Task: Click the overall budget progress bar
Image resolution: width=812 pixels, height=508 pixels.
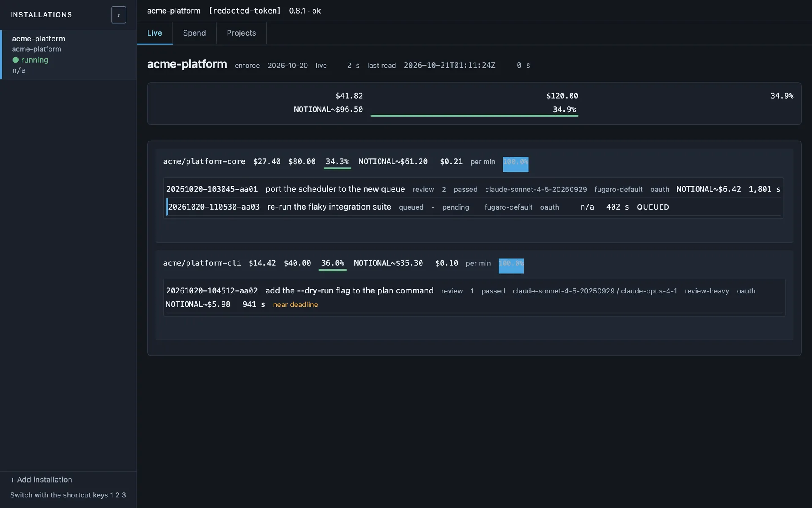Action: (x=474, y=116)
